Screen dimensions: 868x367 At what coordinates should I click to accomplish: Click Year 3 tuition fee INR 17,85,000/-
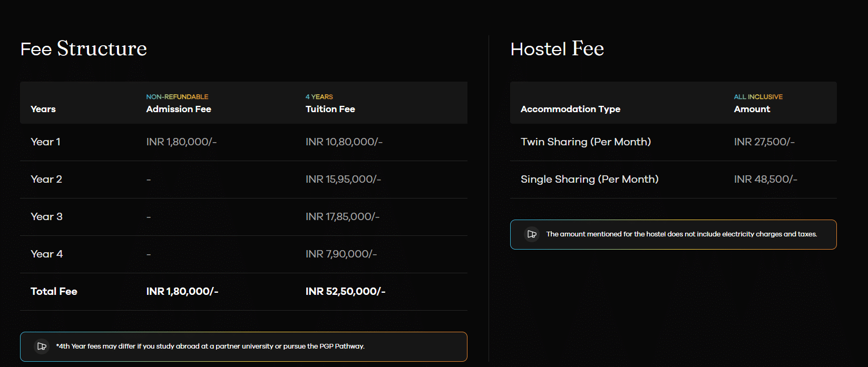tap(343, 216)
